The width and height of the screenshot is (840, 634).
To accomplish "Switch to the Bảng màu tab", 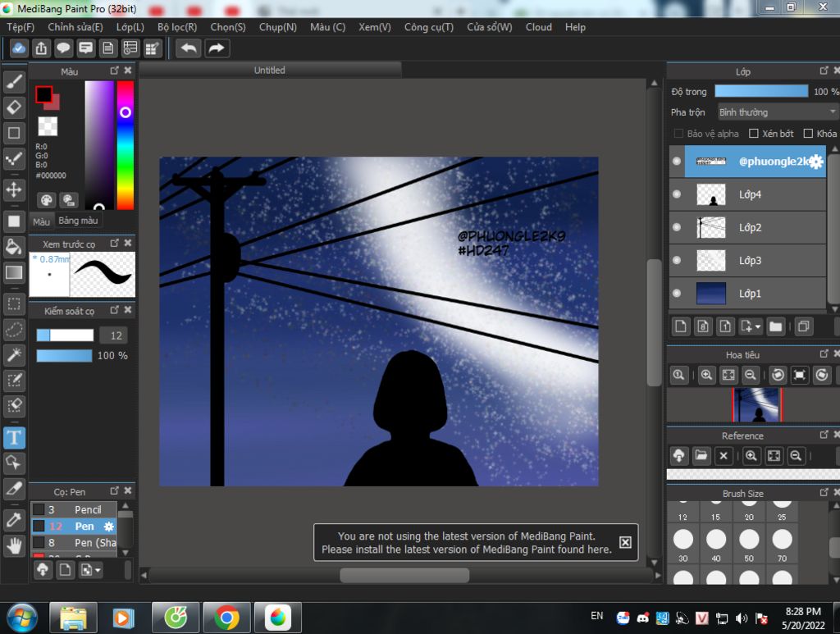I will point(78,221).
